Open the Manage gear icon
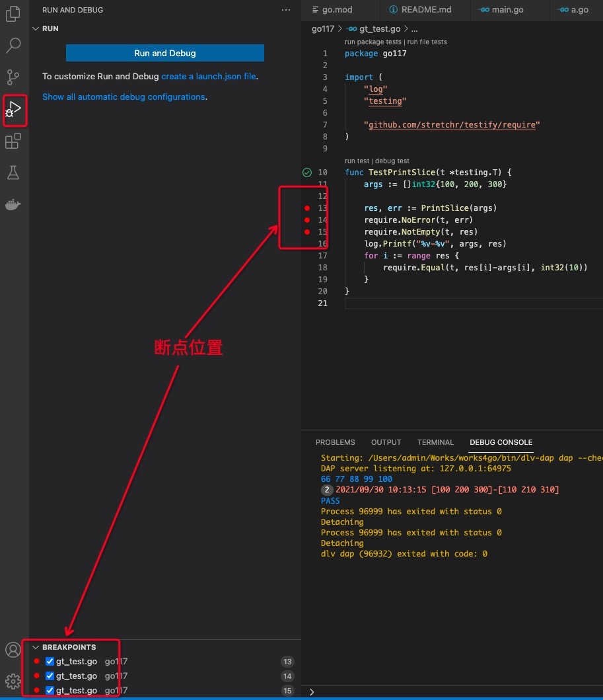Screen dimensions: 603x700 pos(13,681)
